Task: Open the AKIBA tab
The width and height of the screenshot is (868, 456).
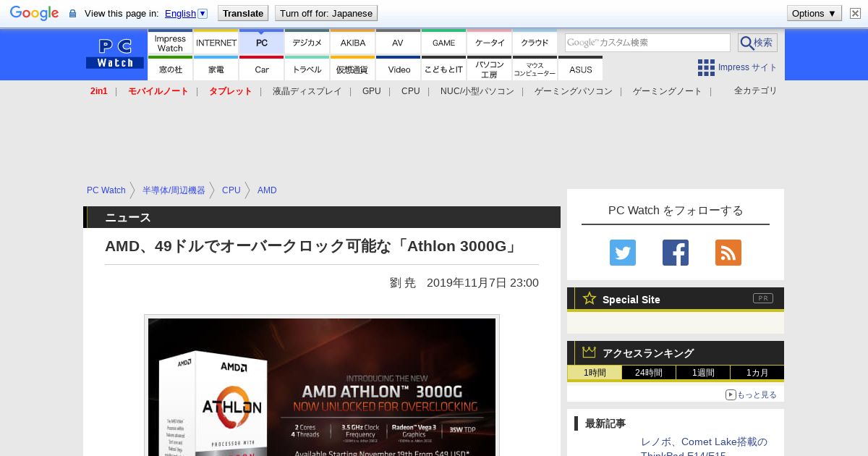Action: pyautogui.click(x=353, y=43)
